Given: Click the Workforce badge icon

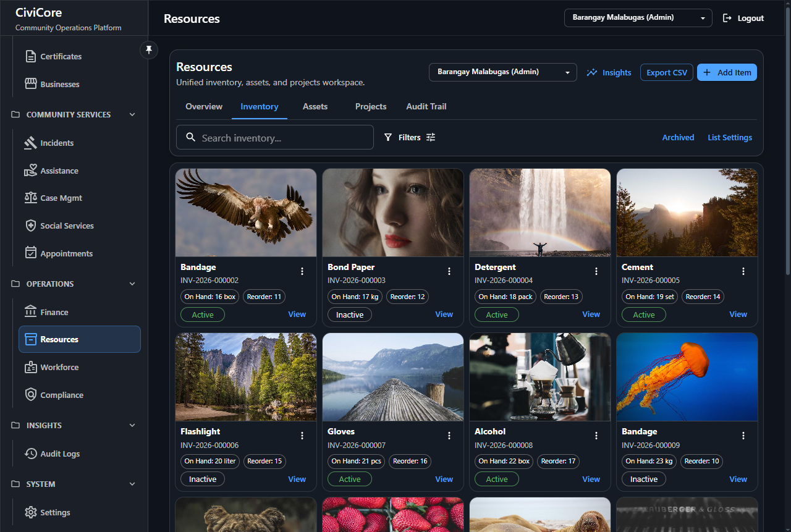Looking at the screenshot, I should pos(30,367).
